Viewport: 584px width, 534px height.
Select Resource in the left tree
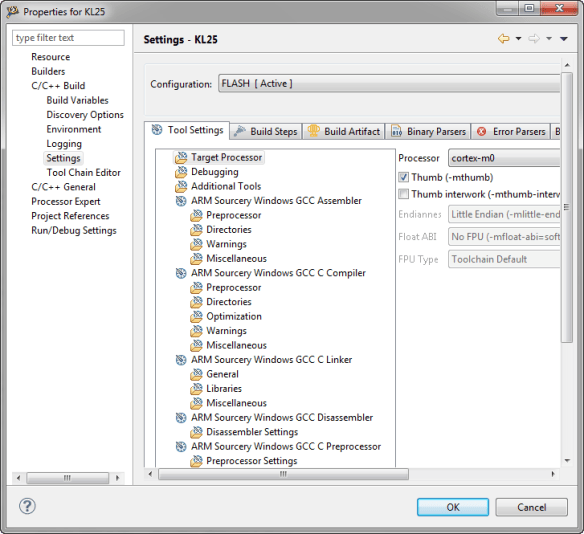point(51,57)
